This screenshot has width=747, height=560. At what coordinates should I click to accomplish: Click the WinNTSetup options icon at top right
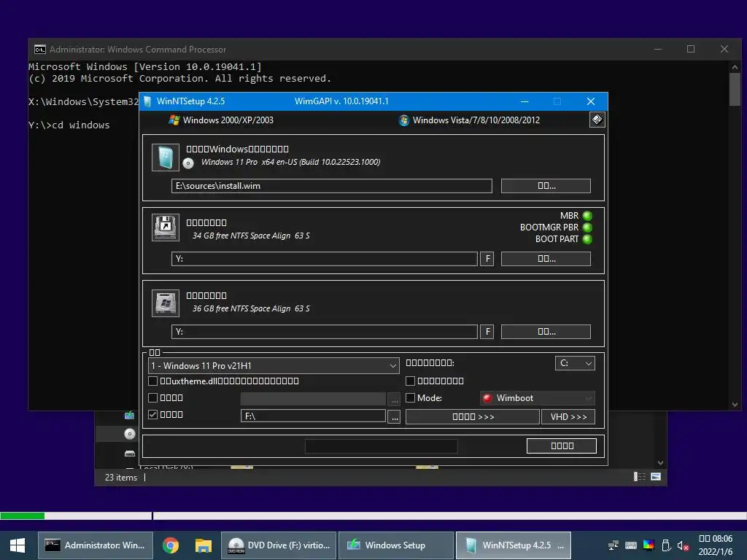tap(597, 120)
